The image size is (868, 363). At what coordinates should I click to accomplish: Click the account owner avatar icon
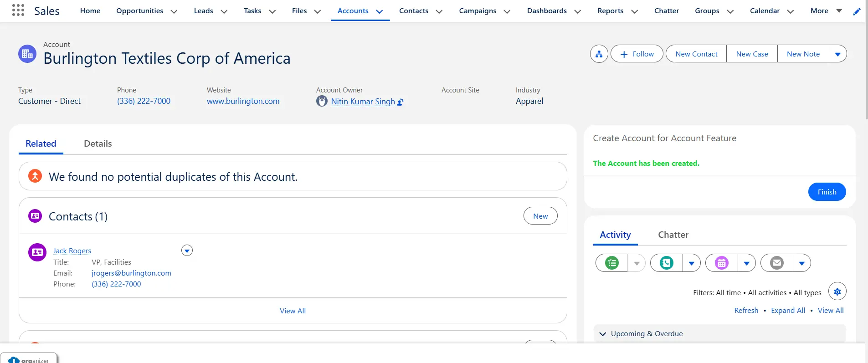tap(322, 101)
